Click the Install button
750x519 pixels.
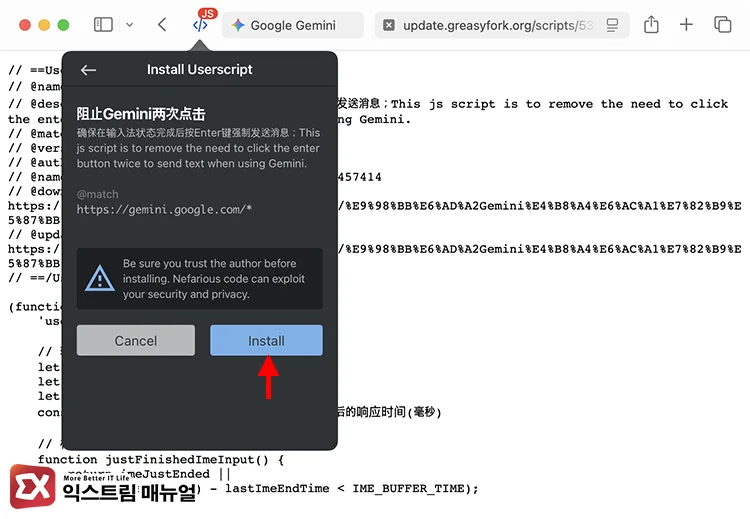266,340
